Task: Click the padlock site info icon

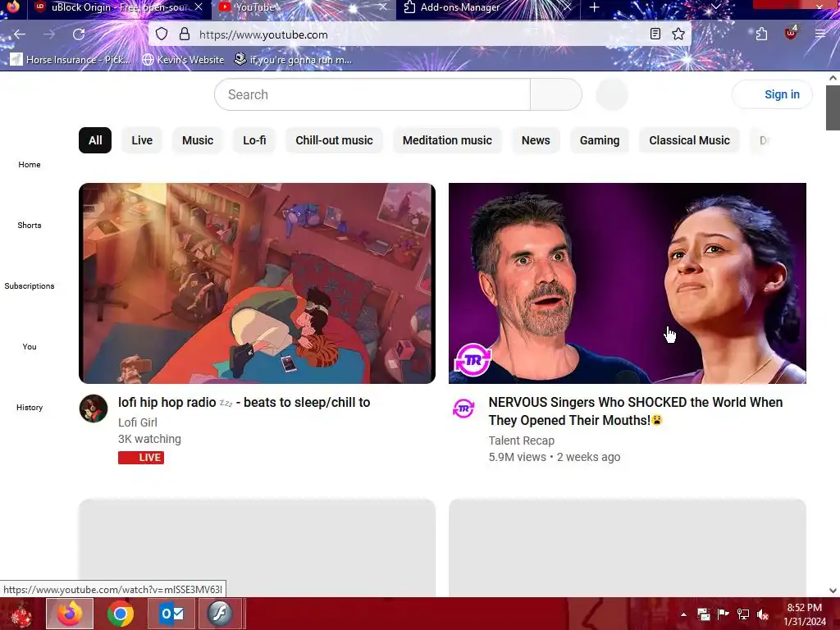Action: (x=185, y=34)
